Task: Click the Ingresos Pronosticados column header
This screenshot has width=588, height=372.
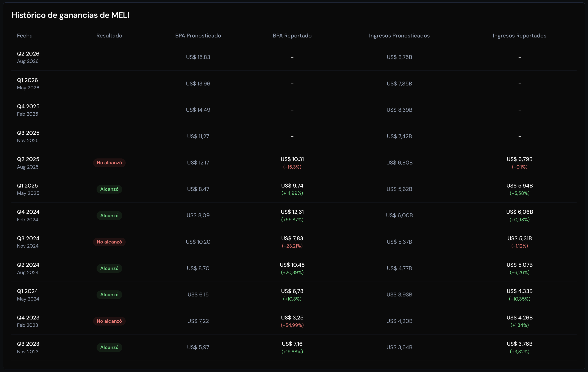Action: coord(399,36)
